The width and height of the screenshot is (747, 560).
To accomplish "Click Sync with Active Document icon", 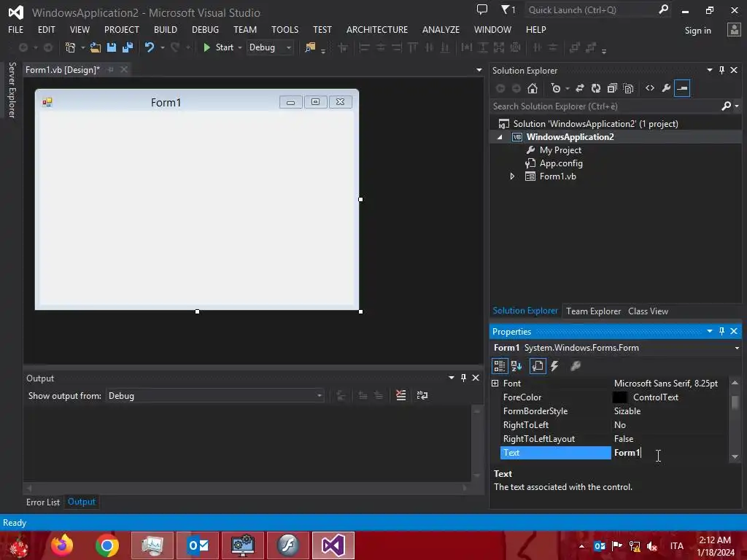I will tap(580, 88).
